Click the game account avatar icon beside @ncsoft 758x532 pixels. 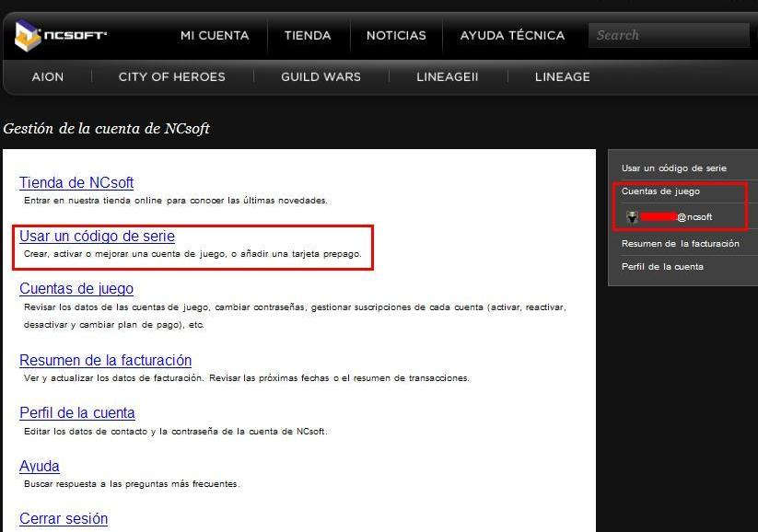(632, 217)
